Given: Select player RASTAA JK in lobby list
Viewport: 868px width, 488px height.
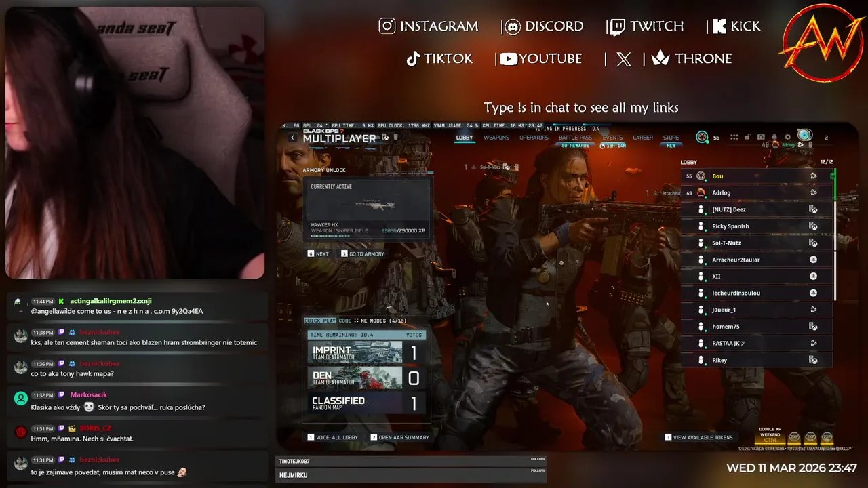Looking at the screenshot, I should pos(757,343).
